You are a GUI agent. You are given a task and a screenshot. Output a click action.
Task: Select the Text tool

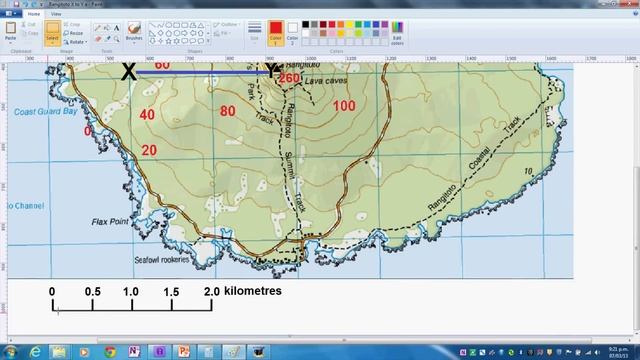point(117,28)
